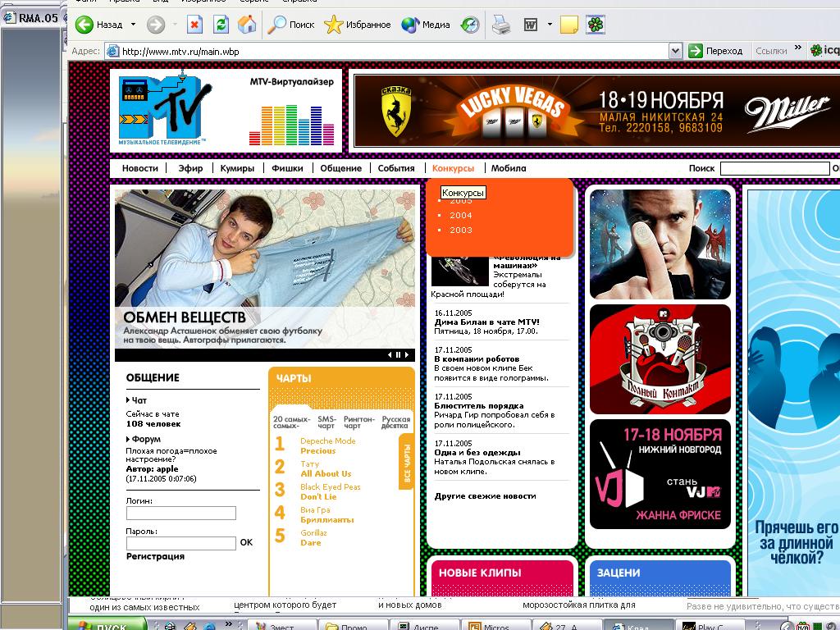This screenshot has width=840, height=630.
Task: Open the History clock icon
Action: pyautogui.click(x=470, y=25)
